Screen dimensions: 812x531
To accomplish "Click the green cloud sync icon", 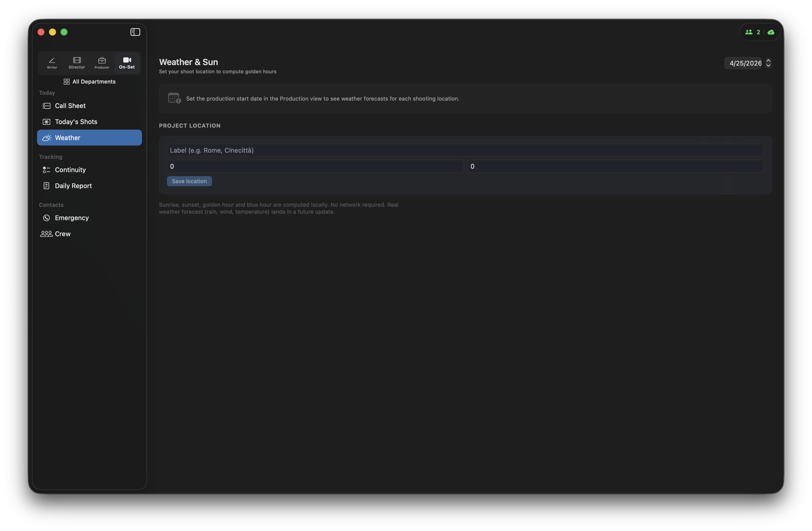I will click(x=771, y=32).
